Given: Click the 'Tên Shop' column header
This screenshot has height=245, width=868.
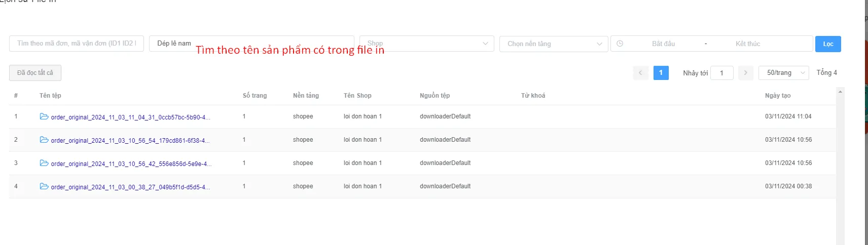Looking at the screenshot, I should pyautogui.click(x=357, y=96).
